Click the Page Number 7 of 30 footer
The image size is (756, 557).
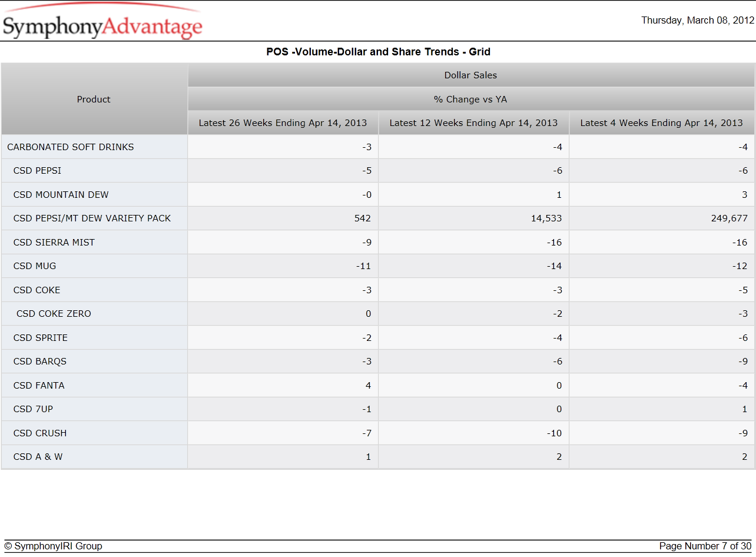point(705,546)
